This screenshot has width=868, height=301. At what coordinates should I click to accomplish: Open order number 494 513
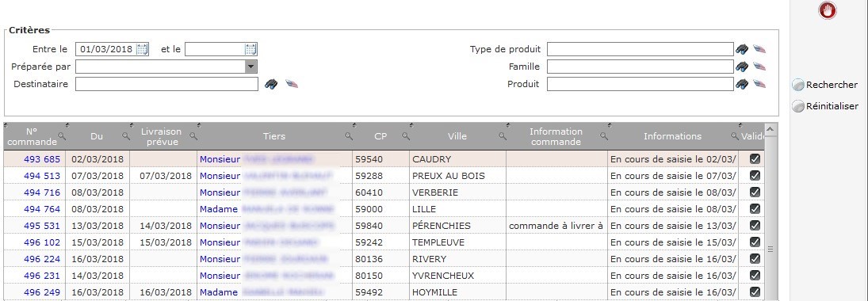point(42,176)
